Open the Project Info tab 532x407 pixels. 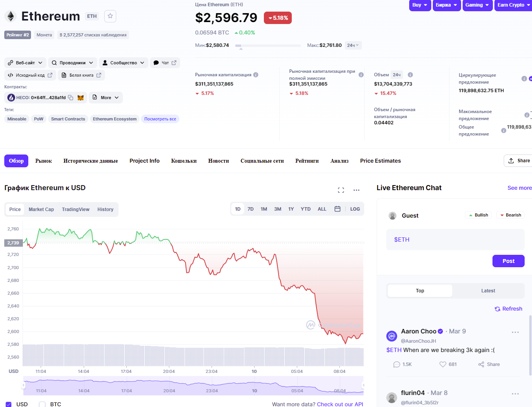pos(145,161)
